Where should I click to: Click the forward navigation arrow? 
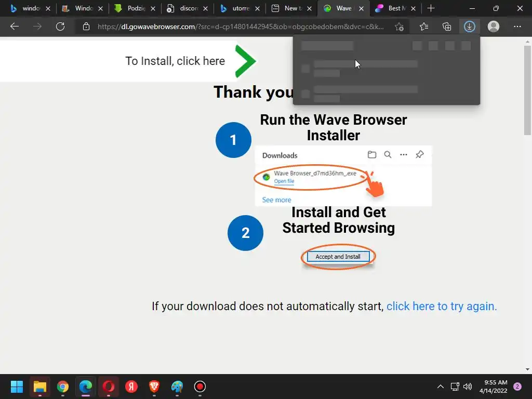click(x=37, y=26)
